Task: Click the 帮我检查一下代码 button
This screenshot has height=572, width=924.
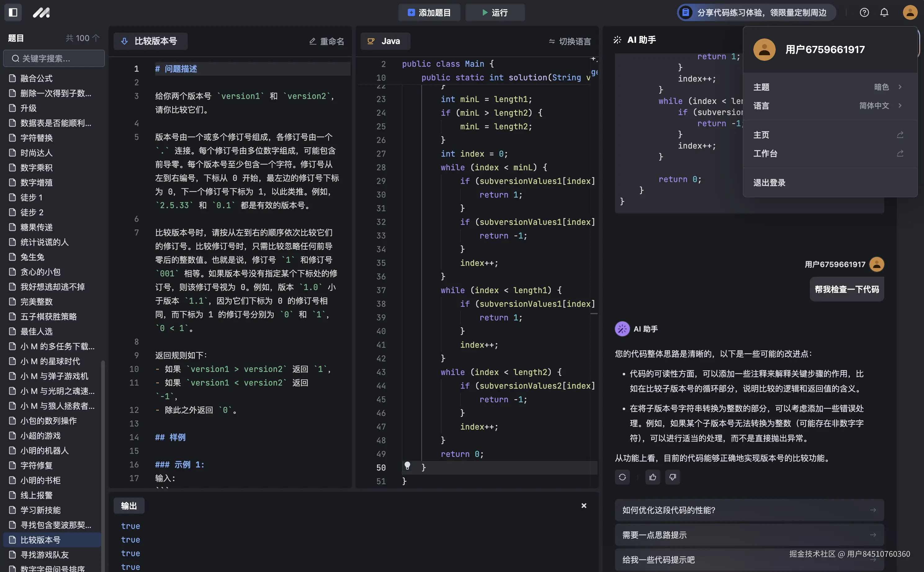Action: coord(846,289)
